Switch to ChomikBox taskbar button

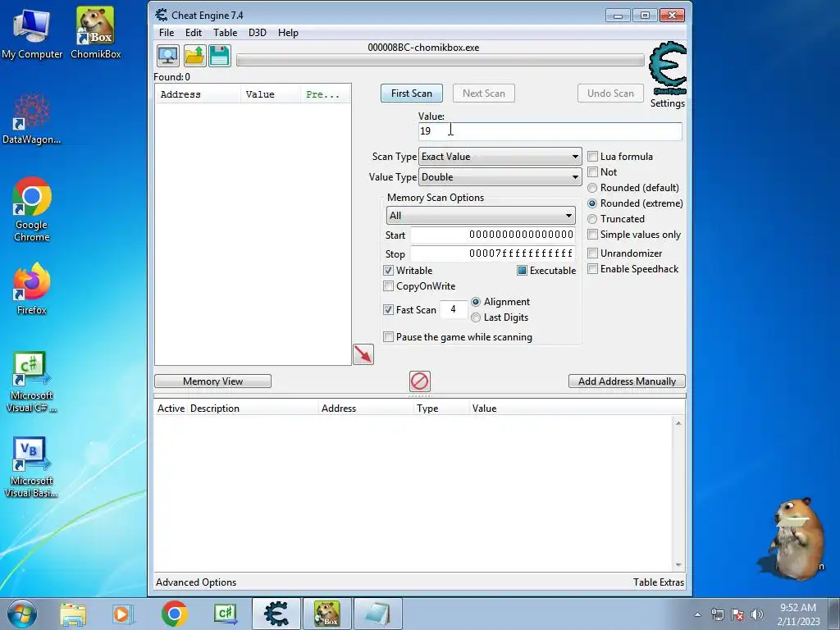[326, 614]
